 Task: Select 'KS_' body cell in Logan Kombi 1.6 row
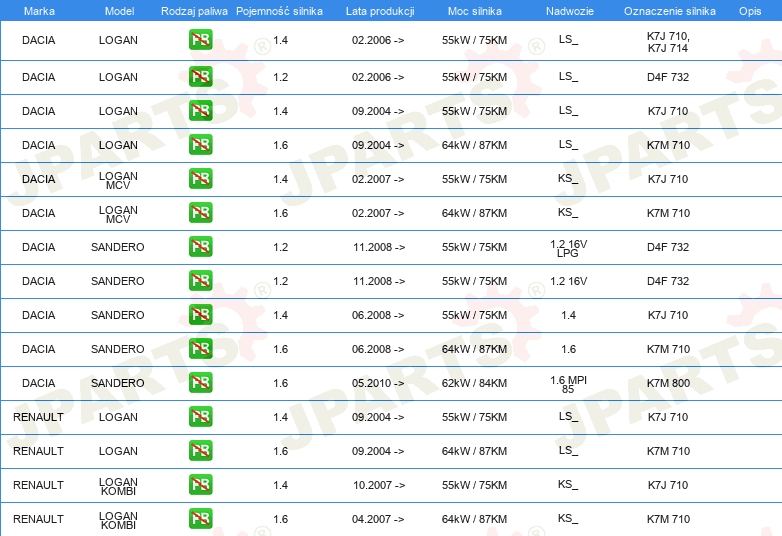568,519
